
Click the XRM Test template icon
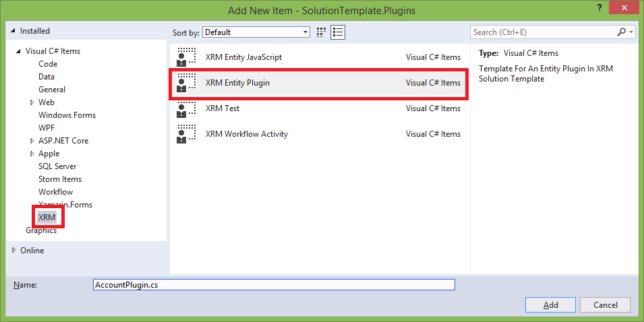click(186, 108)
